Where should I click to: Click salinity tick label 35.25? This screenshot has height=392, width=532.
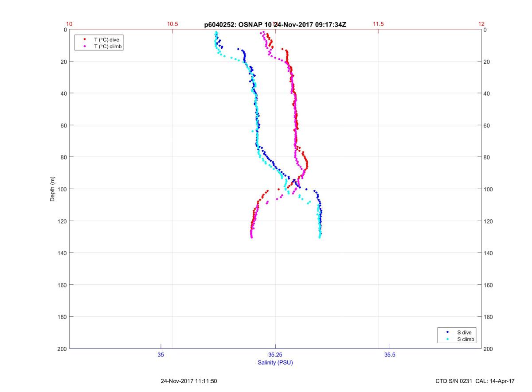(x=275, y=355)
